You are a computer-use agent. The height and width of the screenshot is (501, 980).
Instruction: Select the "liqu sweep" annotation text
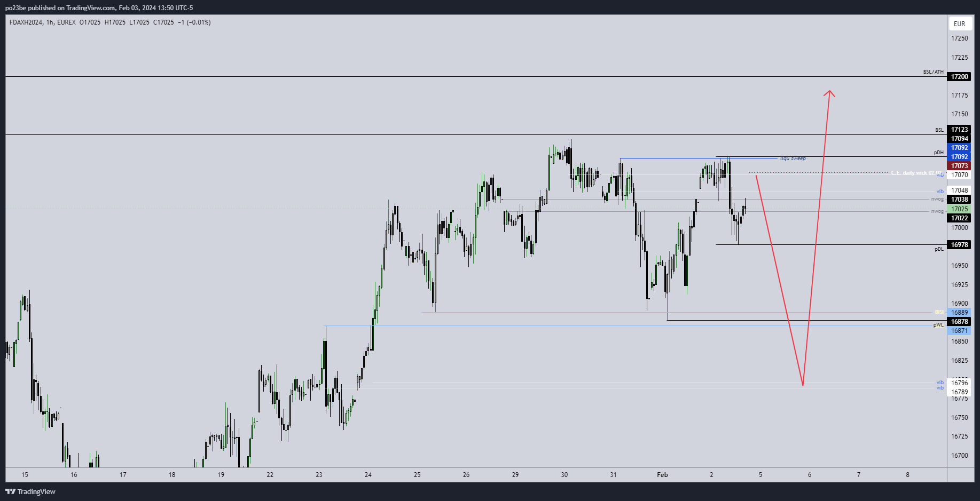(793, 158)
